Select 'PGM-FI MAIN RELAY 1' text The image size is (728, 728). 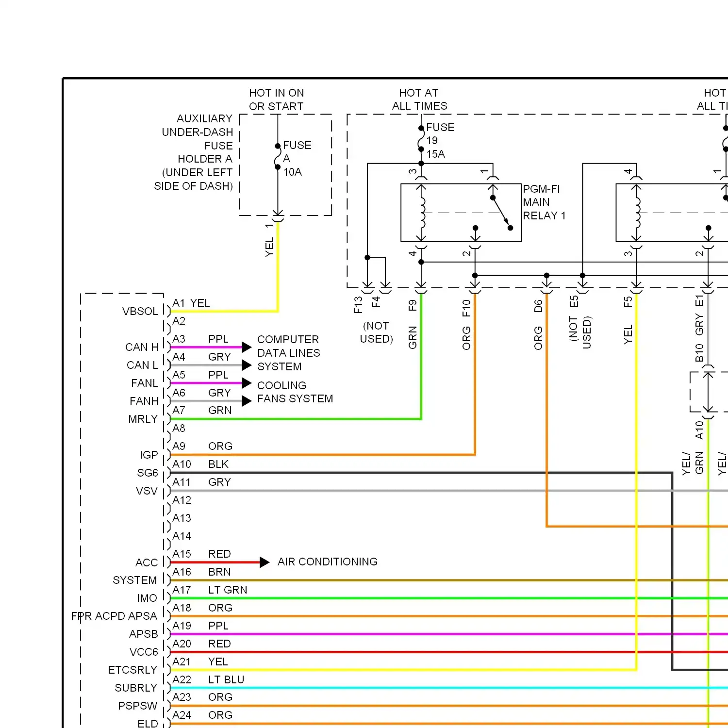(544, 202)
